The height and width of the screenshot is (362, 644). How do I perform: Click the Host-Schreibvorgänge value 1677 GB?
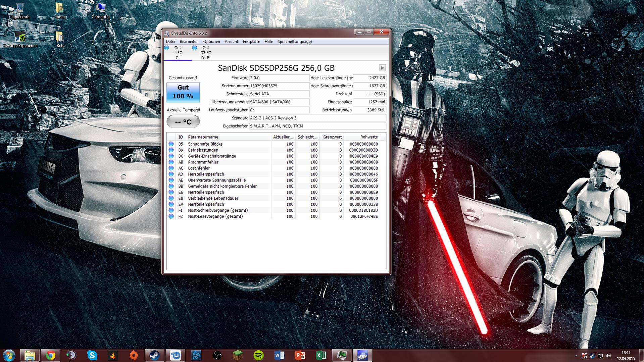point(369,86)
